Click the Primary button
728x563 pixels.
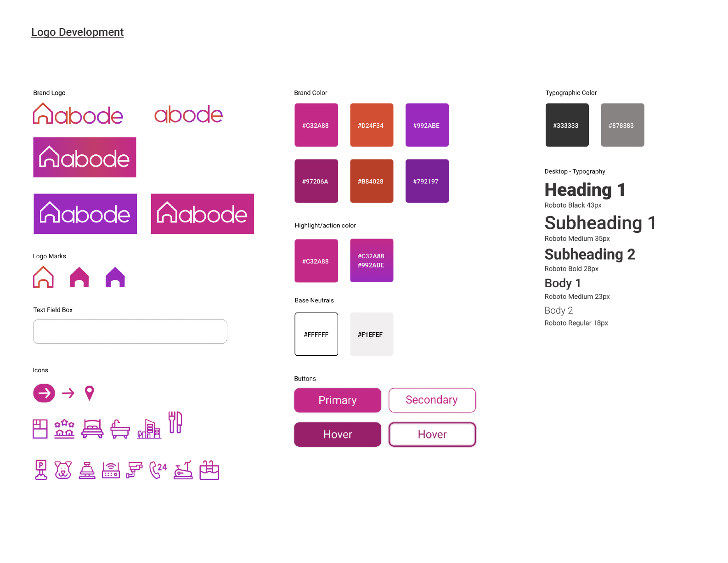(x=338, y=400)
